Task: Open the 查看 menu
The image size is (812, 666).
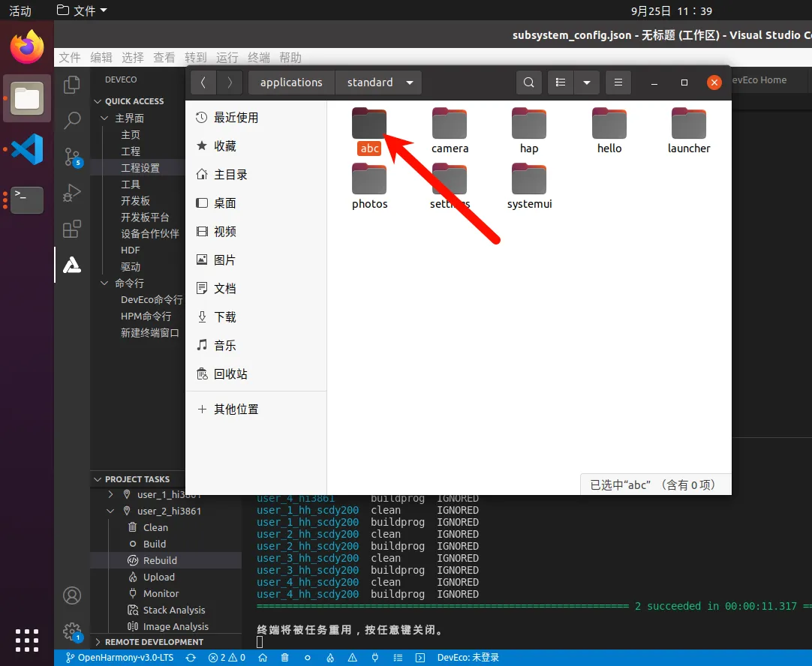Action: click(x=164, y=58)
